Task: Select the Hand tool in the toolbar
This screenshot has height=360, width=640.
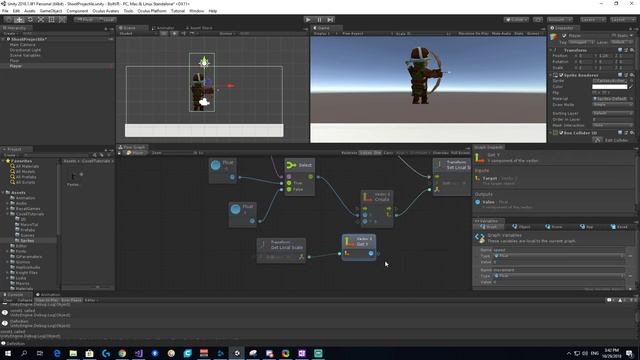Action: (9, 20)
